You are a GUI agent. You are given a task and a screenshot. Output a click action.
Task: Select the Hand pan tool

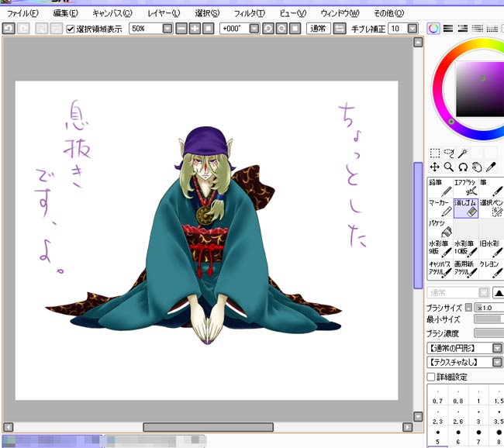[x=477, y=167]
